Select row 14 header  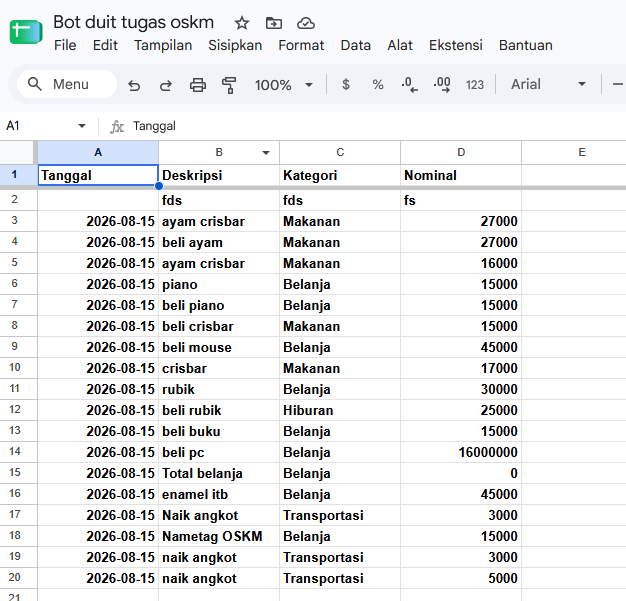coord(18,452)
